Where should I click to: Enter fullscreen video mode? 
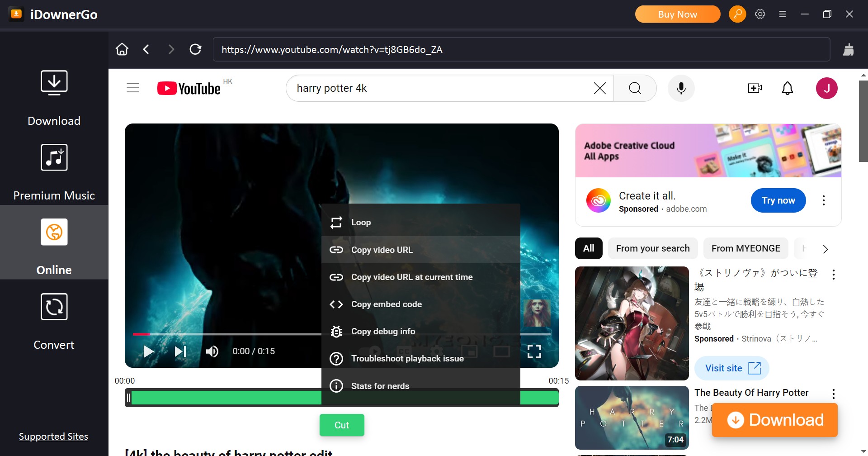(x=534, y=351)
